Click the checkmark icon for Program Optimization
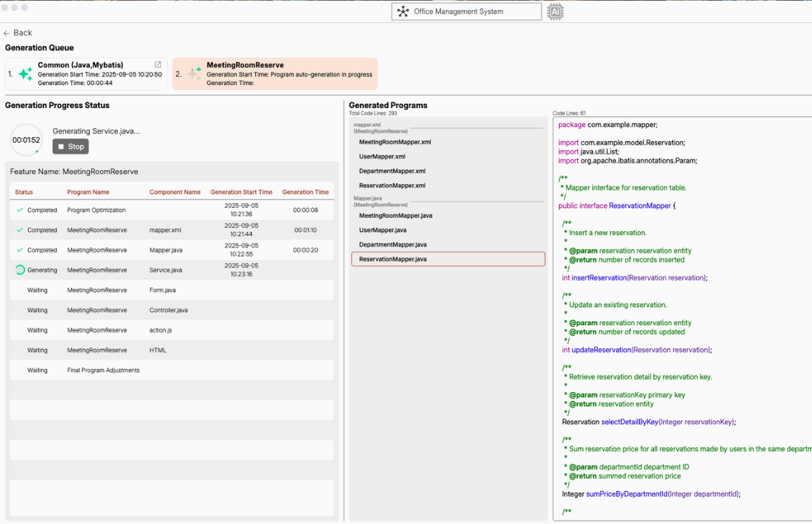Image resolution: width=812 pixels, height=524 pixels. (x=20, y=210)
